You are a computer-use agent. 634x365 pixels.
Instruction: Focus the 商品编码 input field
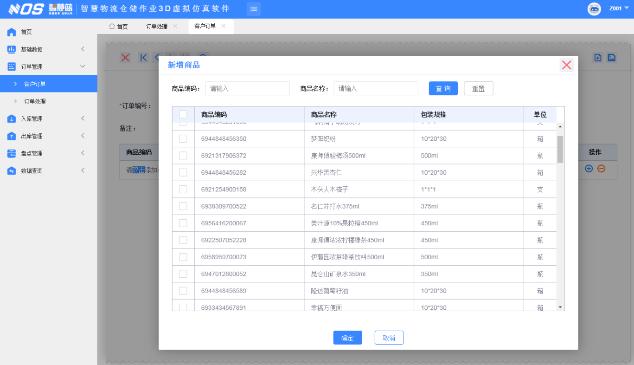(247, 89)
